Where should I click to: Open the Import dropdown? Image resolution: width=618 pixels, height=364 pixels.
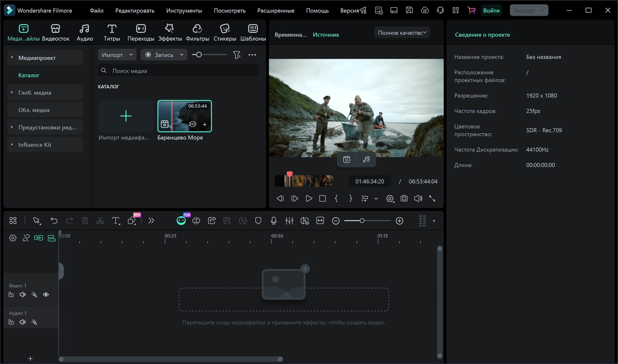click(117, 55)
